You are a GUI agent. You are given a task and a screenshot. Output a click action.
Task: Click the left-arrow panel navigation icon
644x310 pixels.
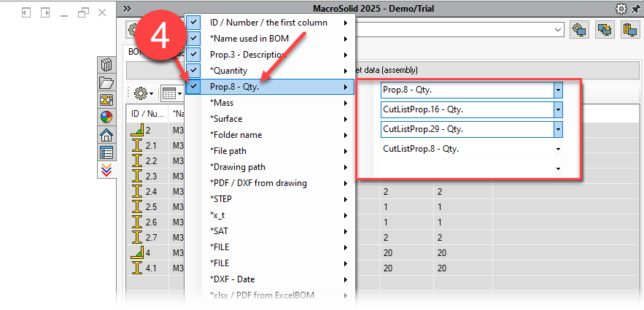pyautogui.click(x=26, y=12)
